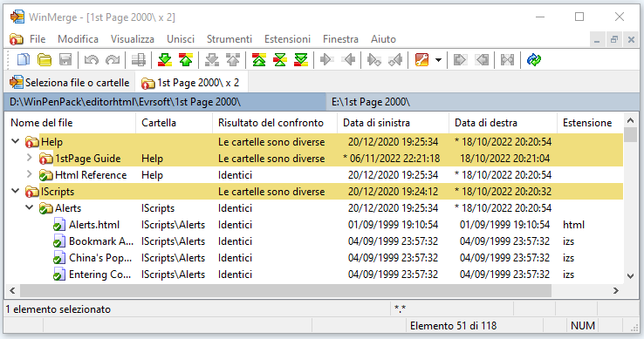
Task: Open the Unisci menu
Action: (181, 39)
